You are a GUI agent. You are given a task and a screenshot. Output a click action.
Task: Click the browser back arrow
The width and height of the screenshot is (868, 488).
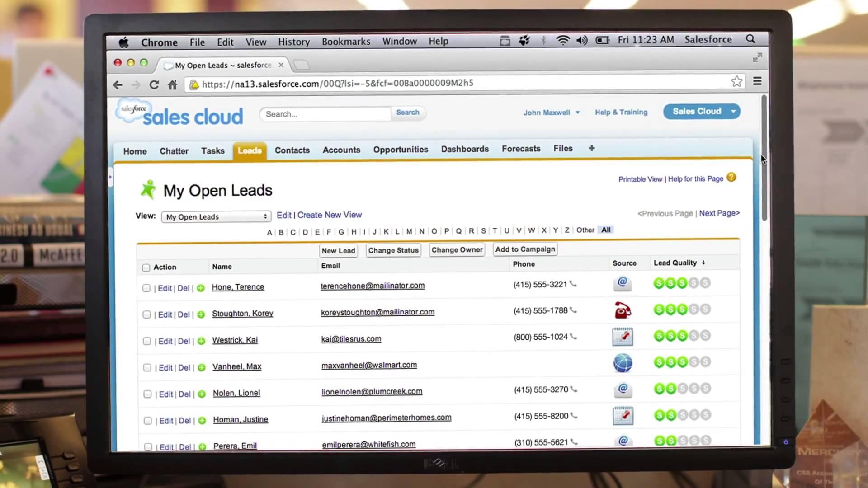pyautogui.click(x=118, y=84)
